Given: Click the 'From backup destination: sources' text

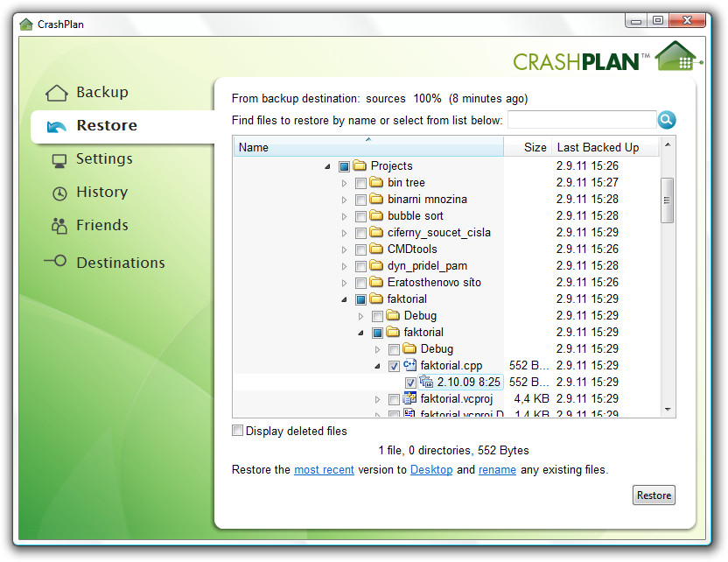Looking at the screenshot, I should [318, 98].
